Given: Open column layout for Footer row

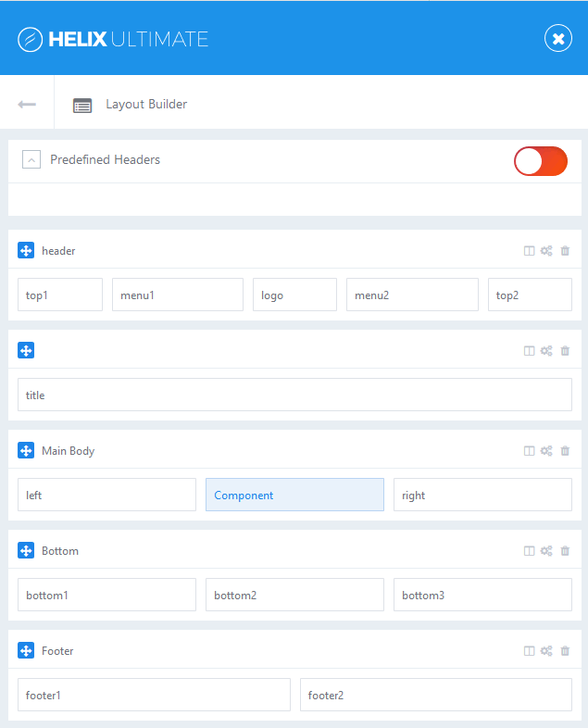Looking at the screenshot, I should coord(529,651).
